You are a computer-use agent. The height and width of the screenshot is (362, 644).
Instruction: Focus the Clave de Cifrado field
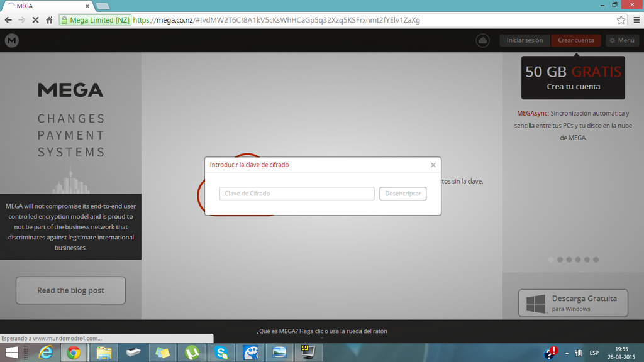click(297, 194)
